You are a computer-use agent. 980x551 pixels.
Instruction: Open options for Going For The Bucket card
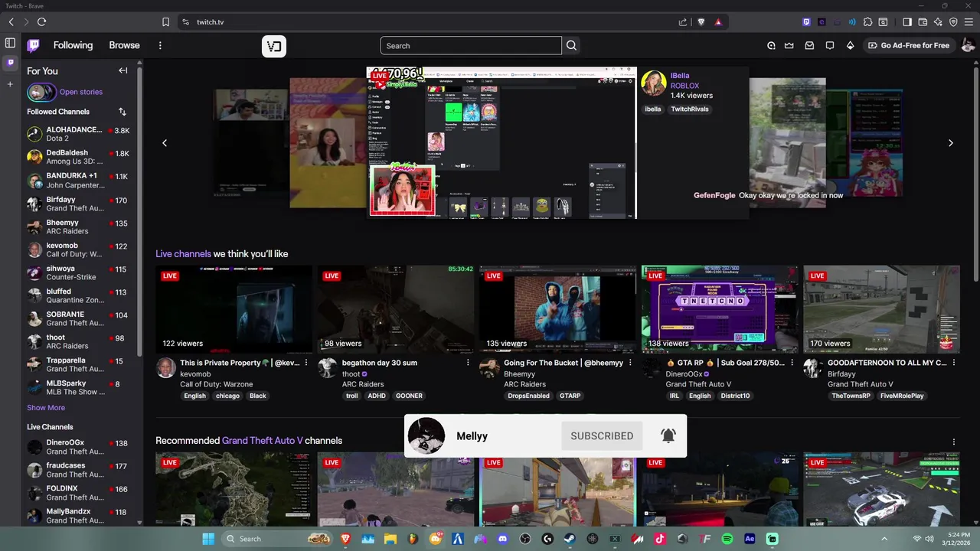click(x=630, y=363)
